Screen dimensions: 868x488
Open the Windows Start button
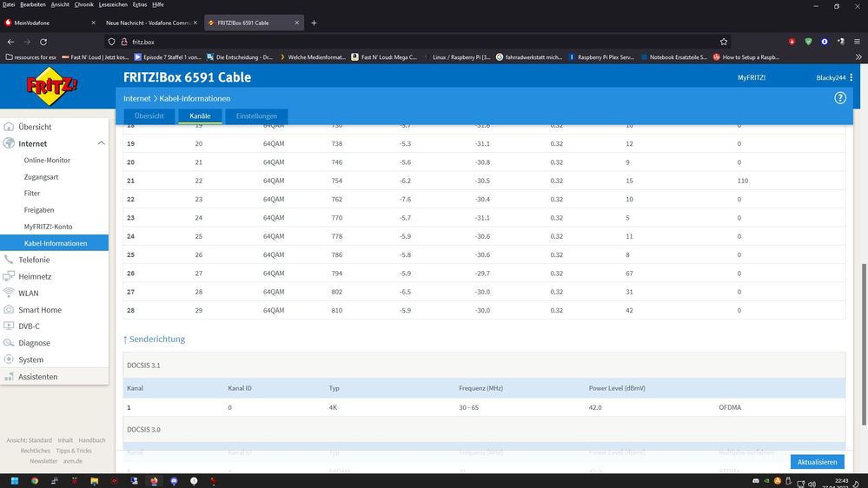click(15, 481)
